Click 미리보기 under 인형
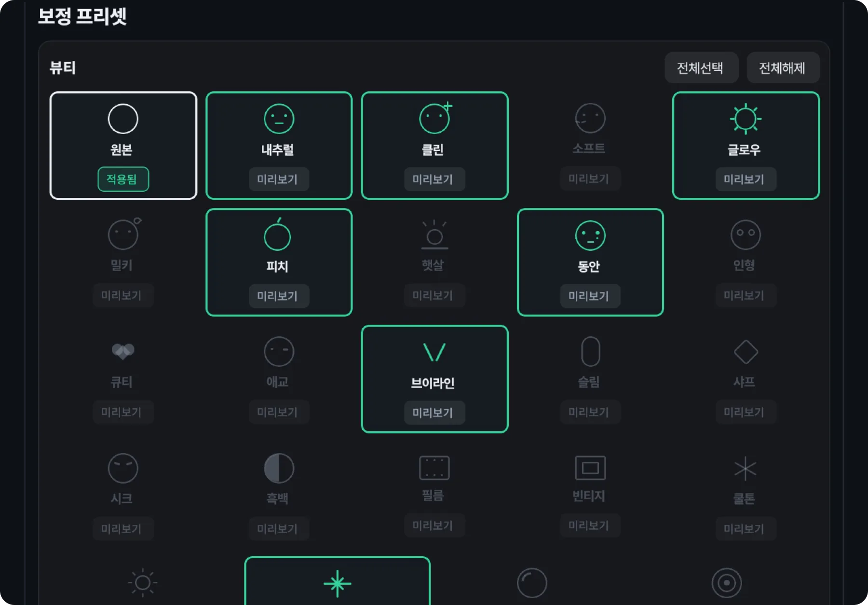 click(x=746, y=295)
